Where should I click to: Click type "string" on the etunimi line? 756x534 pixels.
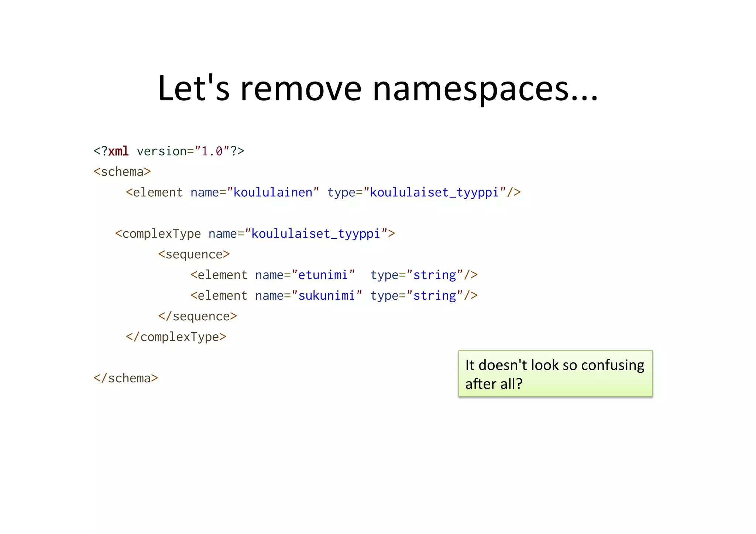click(x=434, y=275)
